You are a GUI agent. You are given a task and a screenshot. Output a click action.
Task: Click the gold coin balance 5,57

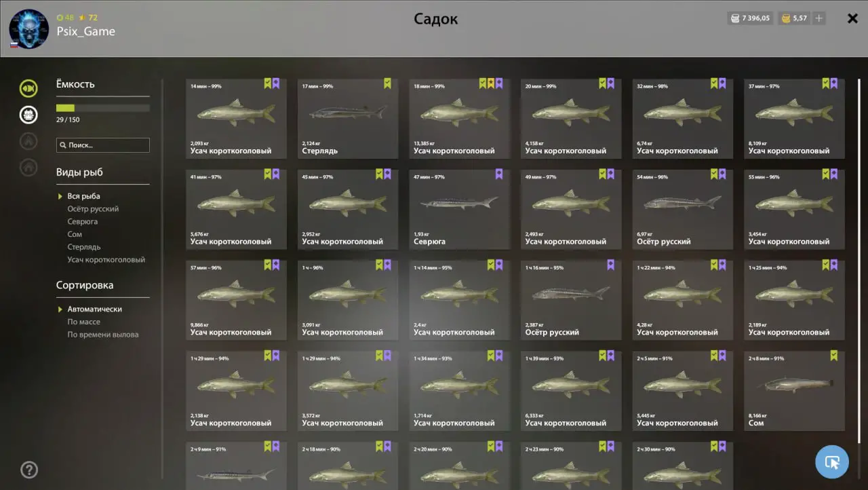click(x=794, y=18)
